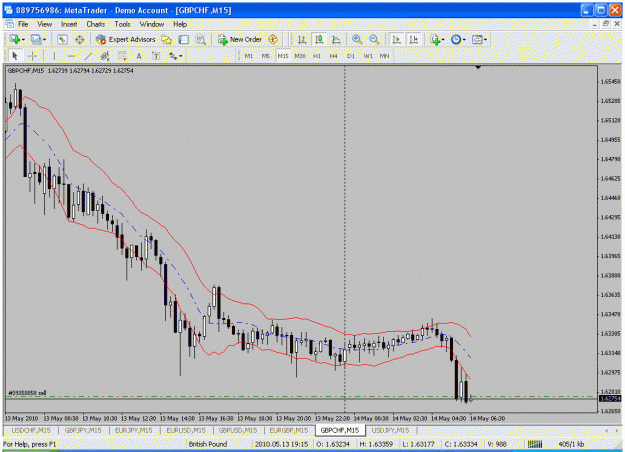
Task: Open the View menu
Action: pyautogui.click(x=45, y=24)
